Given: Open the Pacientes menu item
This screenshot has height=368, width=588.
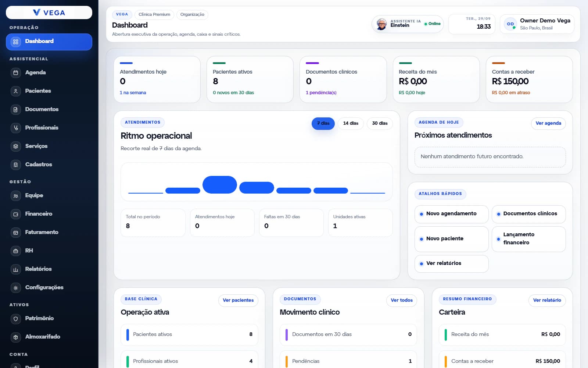Looking at the screenshot, I should click(49, 91).
